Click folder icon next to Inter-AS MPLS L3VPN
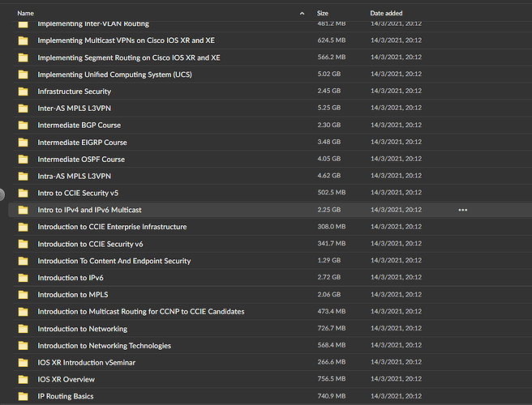Screen dimensions: 532x405 click(x=23, y=109)
